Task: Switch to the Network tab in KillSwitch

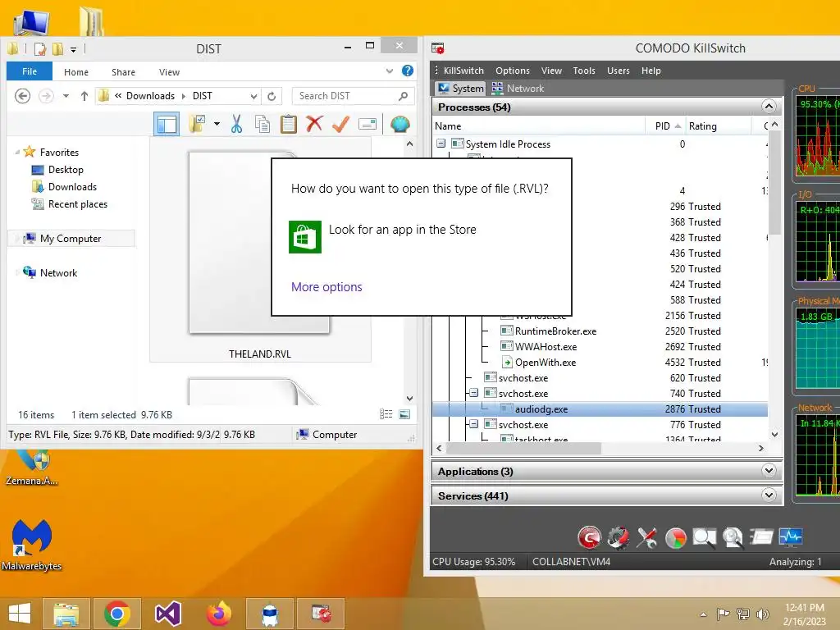Action: [x=518, y=89]
